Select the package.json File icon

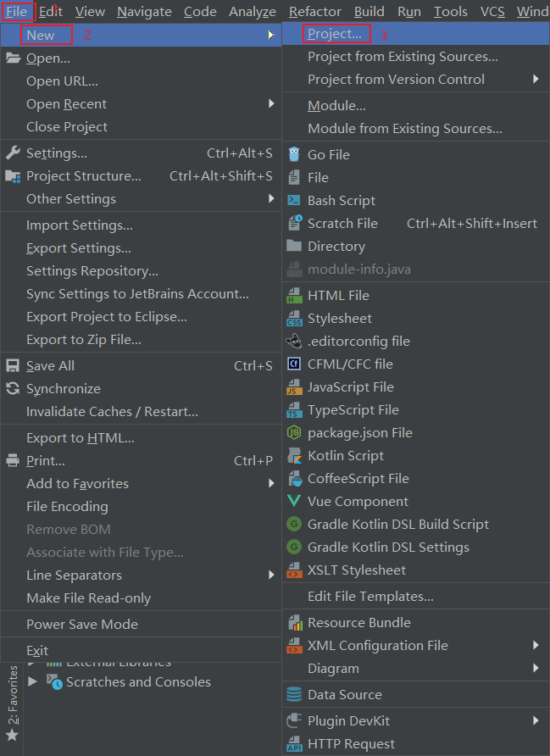click(294, 432)
